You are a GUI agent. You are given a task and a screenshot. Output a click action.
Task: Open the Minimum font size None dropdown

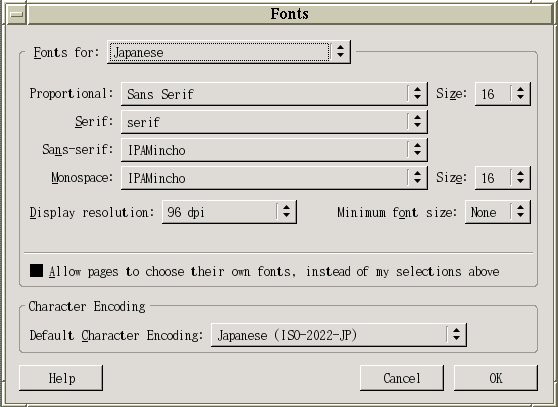[498, 212]
